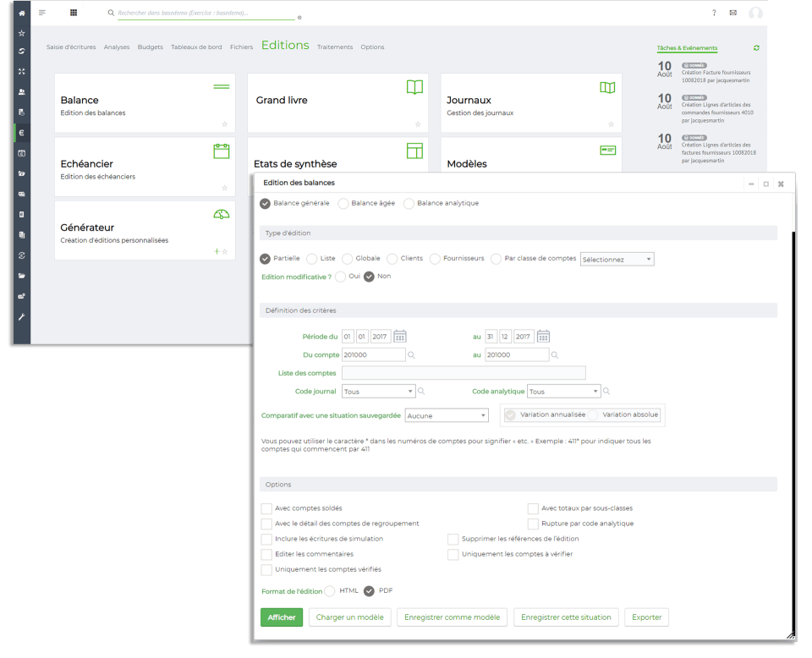Check Avec totaux par sous-classes
This screenshot has height=658, width=812.
pos(533,508)
